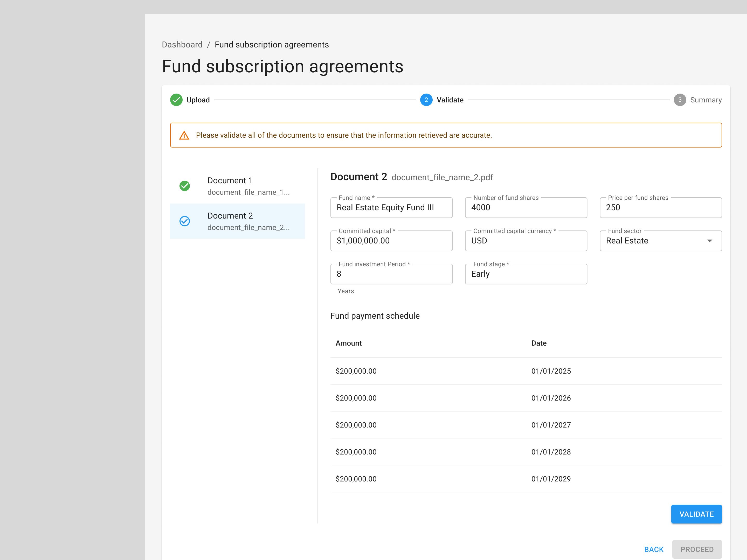Click the $200,000.00 amount dated 01/01/2025
Screen dimensions: 747x560
[x=356, y=371]
